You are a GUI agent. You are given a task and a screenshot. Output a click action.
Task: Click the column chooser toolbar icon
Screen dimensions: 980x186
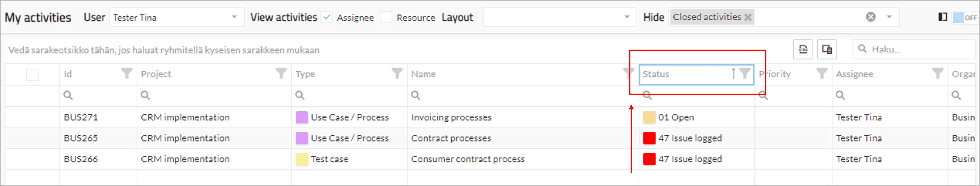point(827,50)
